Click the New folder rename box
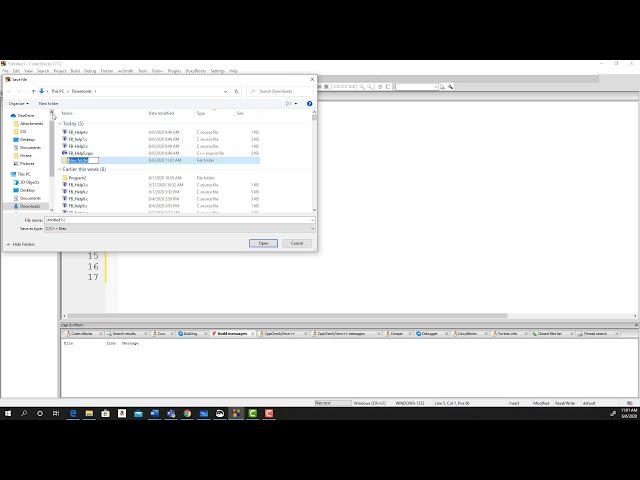The image size is (640, 480). (x=83, y=160)
